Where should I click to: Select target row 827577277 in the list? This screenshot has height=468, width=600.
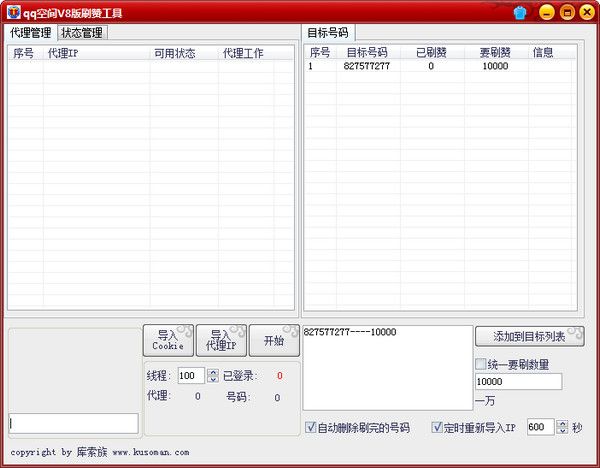[x=440, y=66]
